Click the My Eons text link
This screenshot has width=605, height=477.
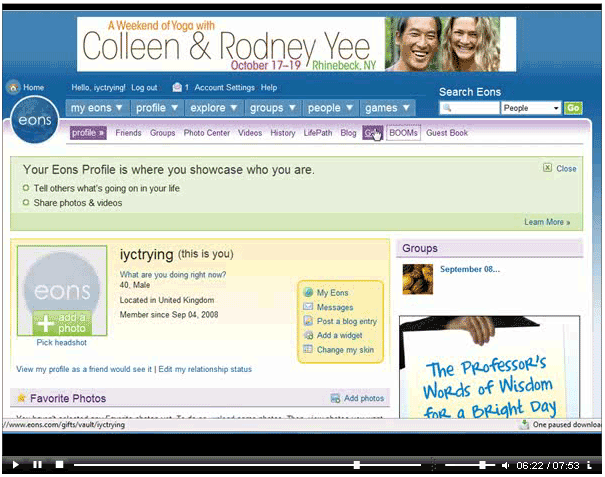click(333, 293)
